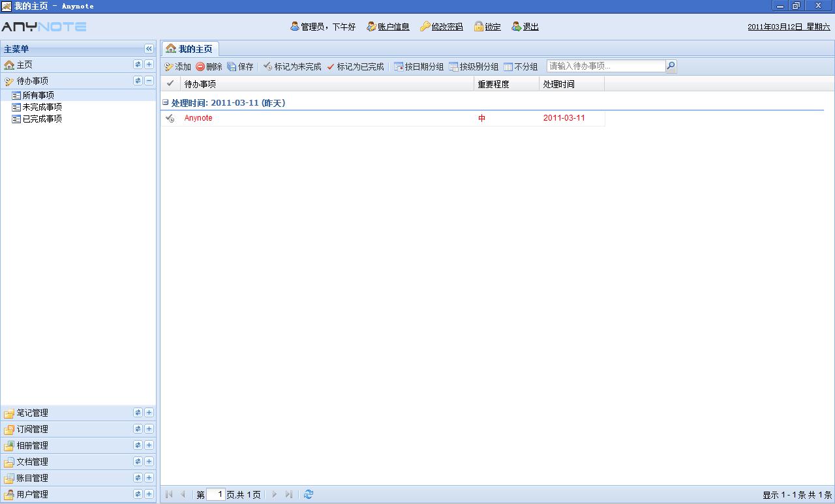Collapse the 主菜单 sidebar panel
Viewport: 835px width, 504px height.
click(x=149, y=49)
